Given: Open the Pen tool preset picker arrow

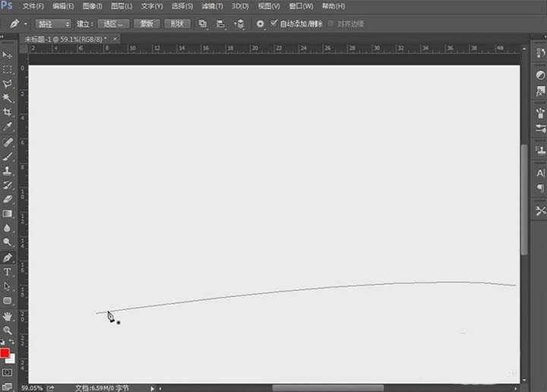Looking at the screenshot, I should coord(25,24).
